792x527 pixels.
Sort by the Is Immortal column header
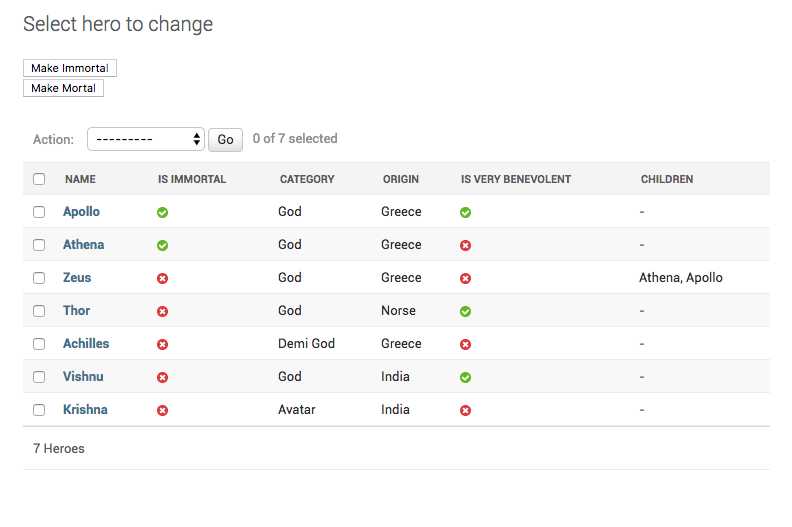tap(192, 179)
